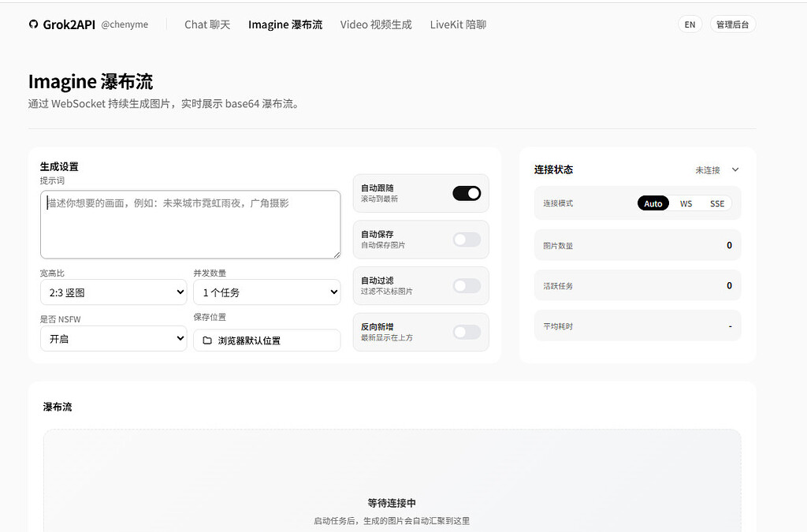This screenshot has height=532, width=807.
Task: Open the @chenyme author link
Action: click(x=125, y=24)
